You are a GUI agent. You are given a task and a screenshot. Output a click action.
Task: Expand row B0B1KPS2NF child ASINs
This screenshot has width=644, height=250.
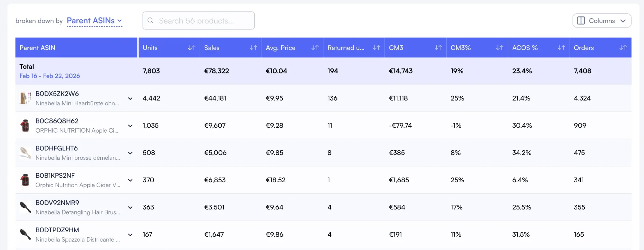point(130,180)
